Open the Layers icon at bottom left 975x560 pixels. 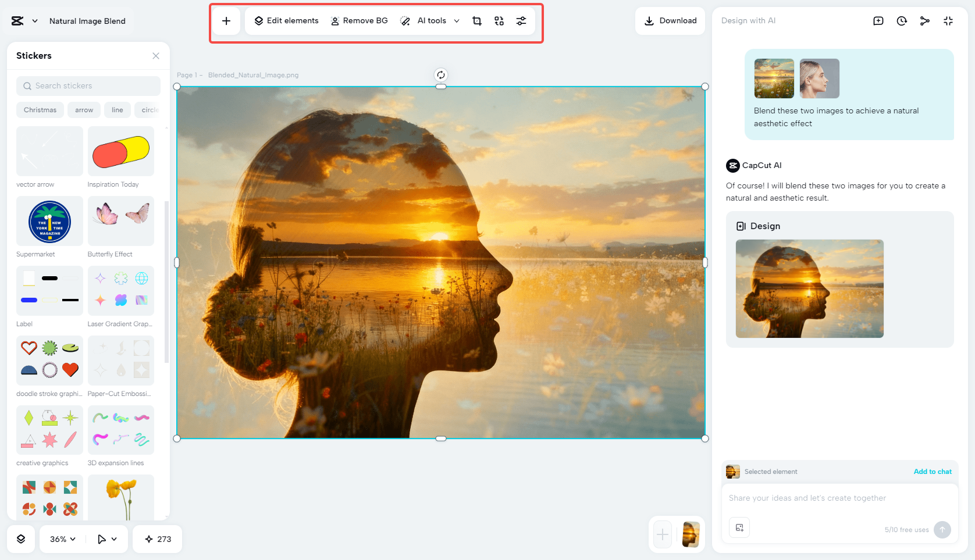21,539
